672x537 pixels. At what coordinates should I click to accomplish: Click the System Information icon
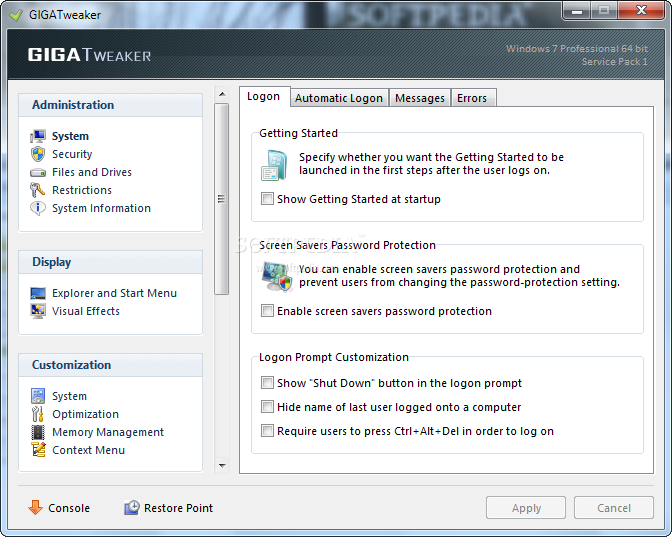[x=38, y=208]
